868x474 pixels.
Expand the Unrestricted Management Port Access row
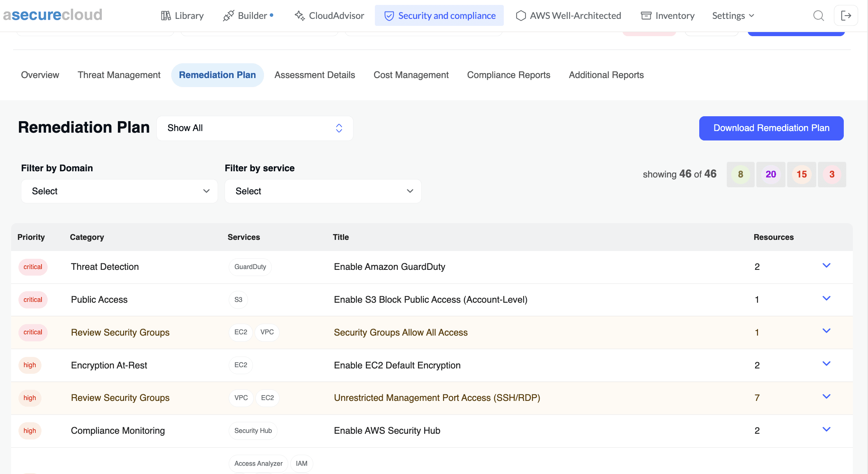[827, 396]
